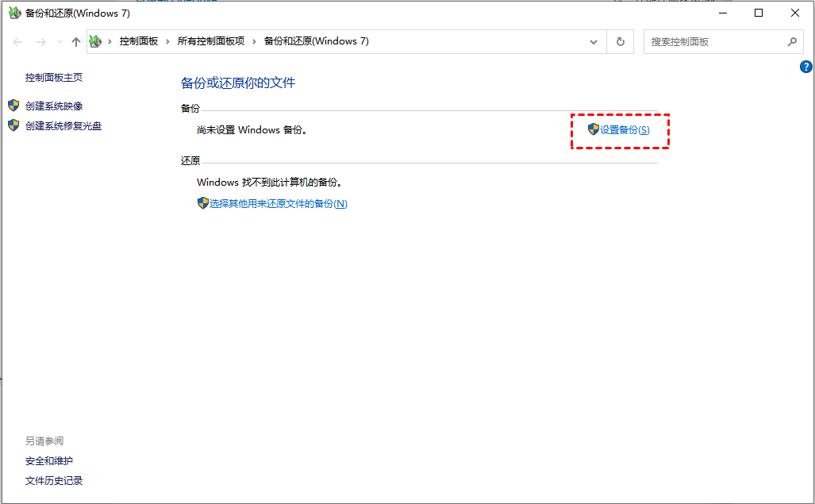Click the back navigation arrow
The image size is (815, 504).
(x=17, y=41)
